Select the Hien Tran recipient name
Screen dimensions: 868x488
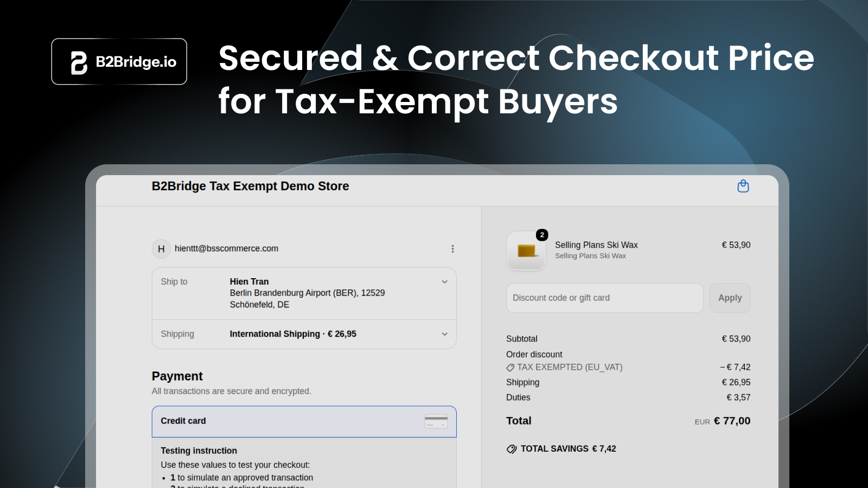(x=249, y=281)
